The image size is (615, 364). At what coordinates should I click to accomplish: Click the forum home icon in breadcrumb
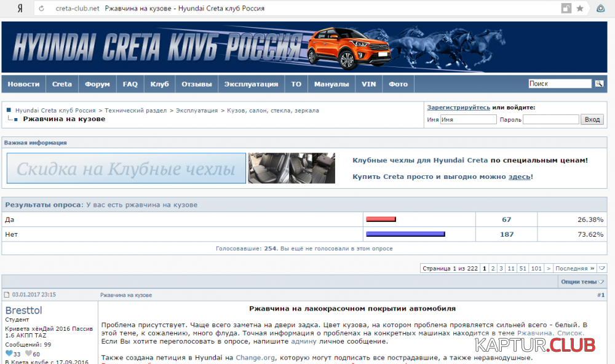9,111
